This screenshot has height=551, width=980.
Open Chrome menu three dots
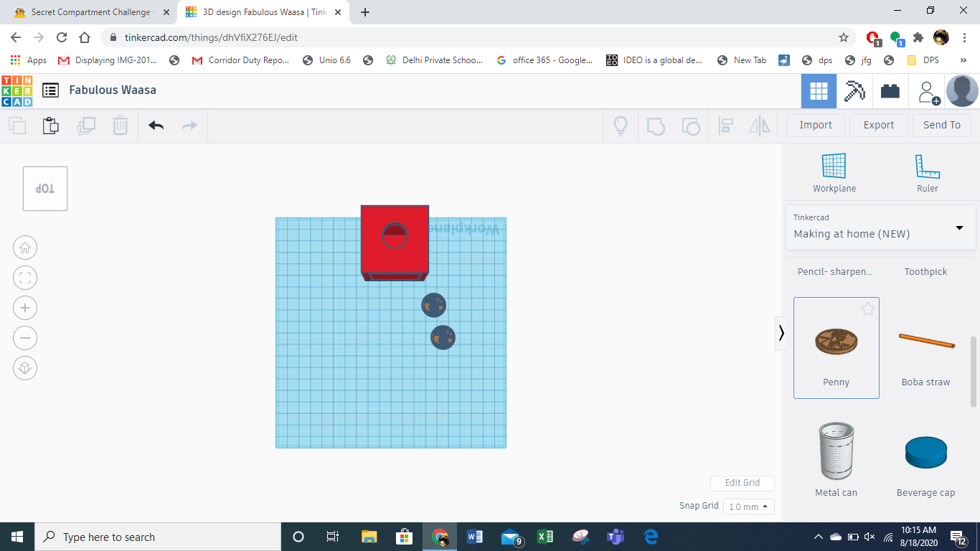click(x=964, y=37)
